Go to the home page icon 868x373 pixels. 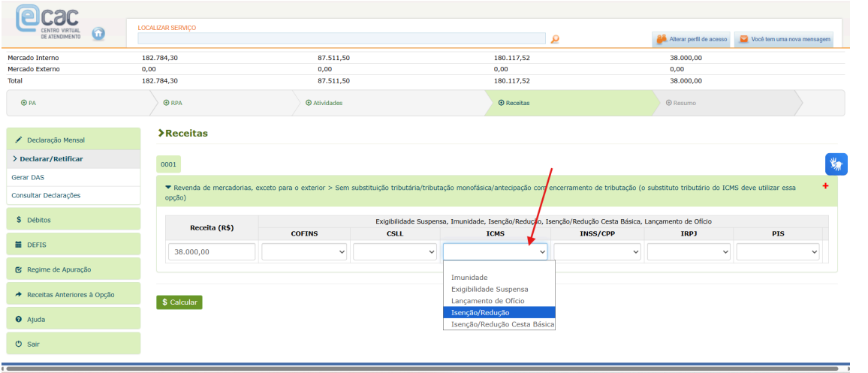click(98, 34)
